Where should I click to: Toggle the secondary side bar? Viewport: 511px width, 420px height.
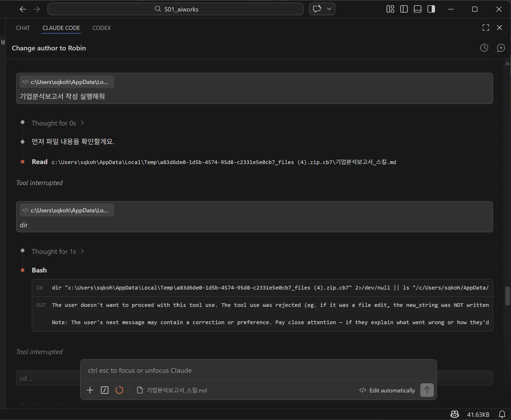point(431,9)
